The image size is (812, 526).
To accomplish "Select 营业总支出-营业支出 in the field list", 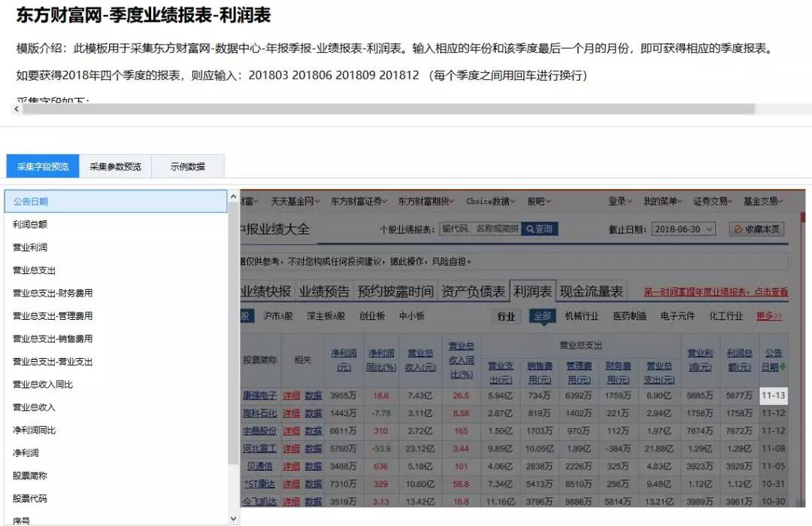I will click(116, 361).
